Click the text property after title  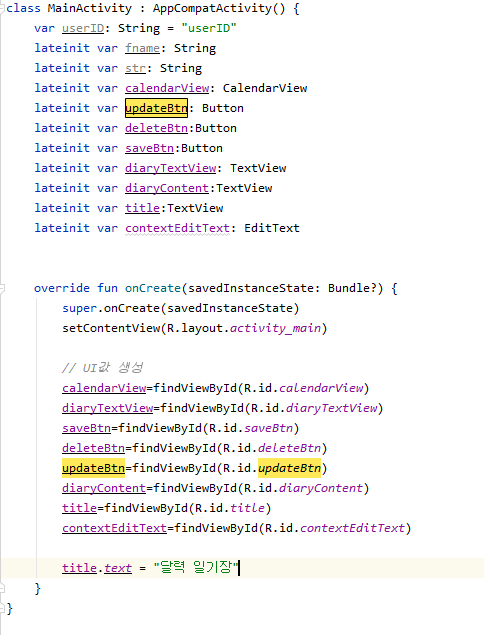coord(118,568)
